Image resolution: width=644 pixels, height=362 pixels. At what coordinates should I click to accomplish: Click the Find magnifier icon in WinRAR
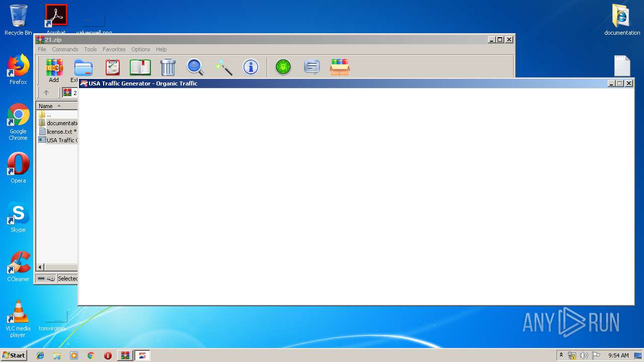click(x=195, y=67)
